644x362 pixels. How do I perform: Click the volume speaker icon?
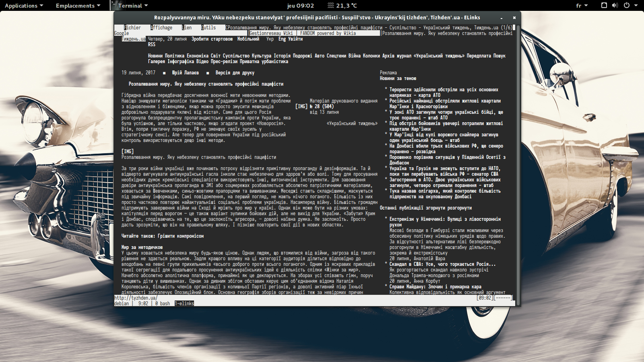pos(615,6)
